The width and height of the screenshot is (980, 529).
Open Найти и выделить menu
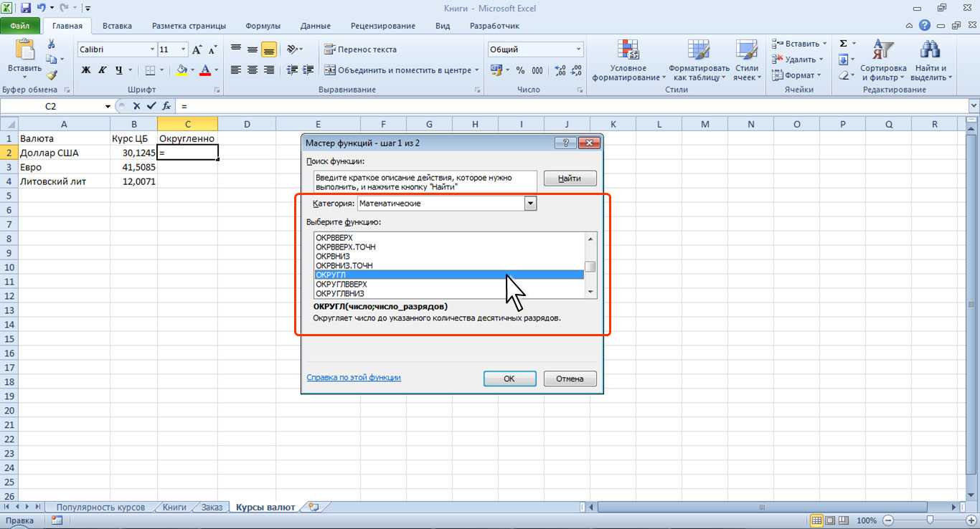coord(930,60)
